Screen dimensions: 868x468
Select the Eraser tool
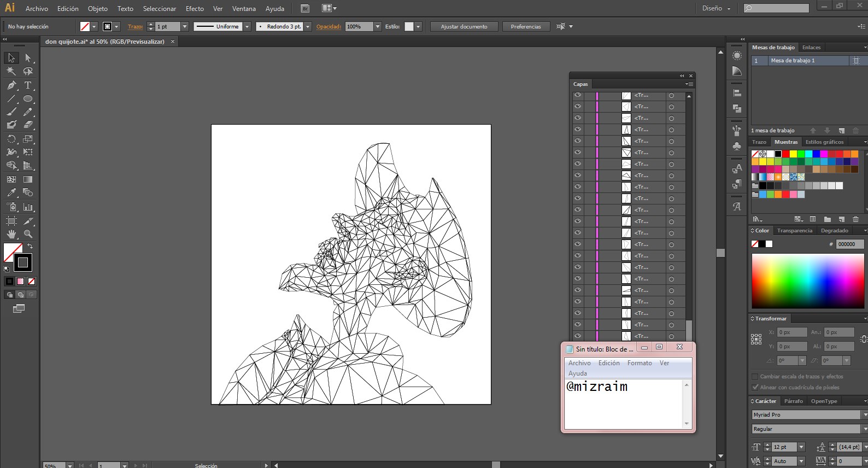tap(28, 125)
